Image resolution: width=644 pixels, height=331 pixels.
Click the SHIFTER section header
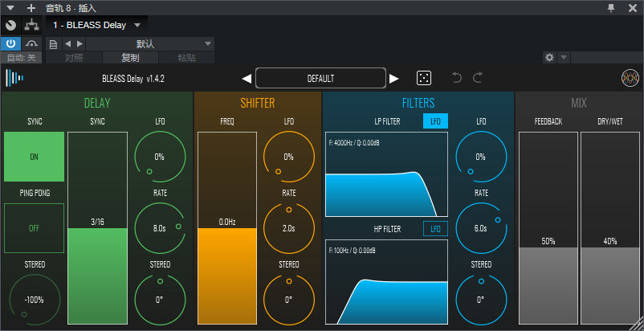pyautogui.click(x=258, y=103)
